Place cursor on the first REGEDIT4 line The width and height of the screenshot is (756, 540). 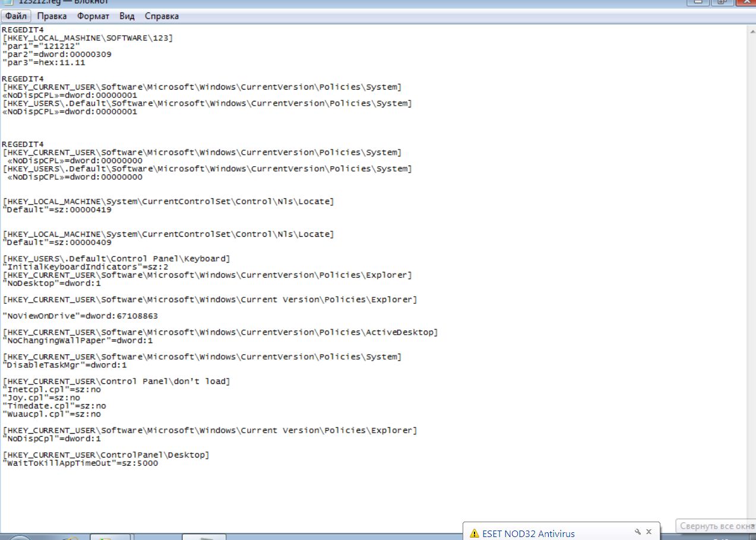point(23,29)
